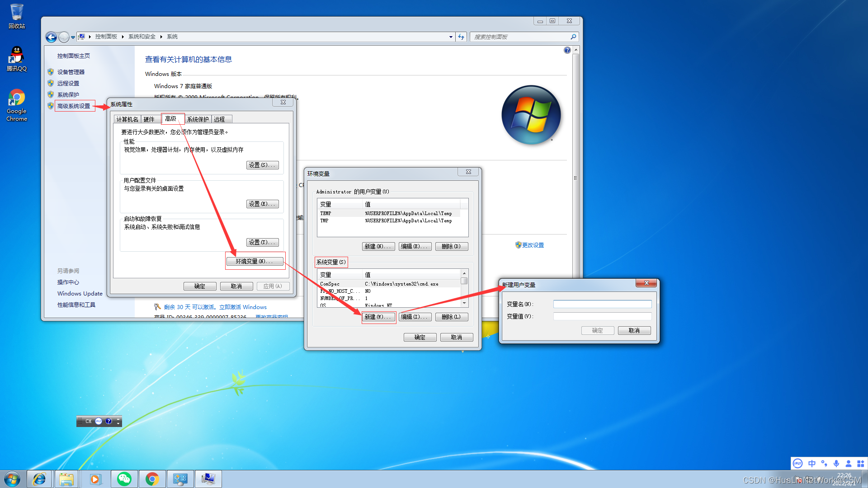Switch to the 系统保护 tab
The image size is (868, 488).
point(198,119)
